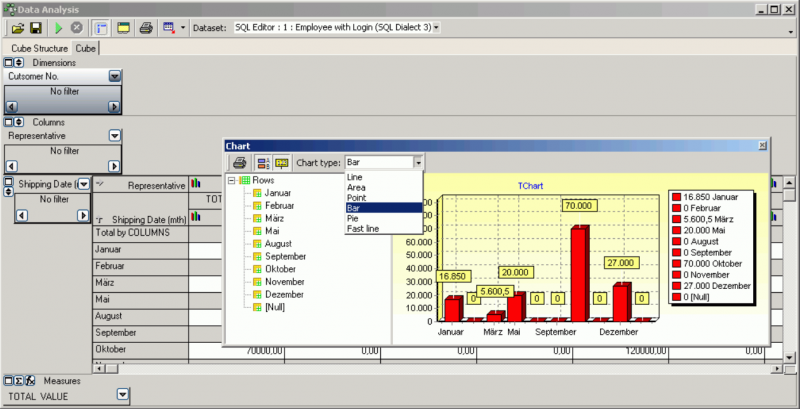This screenshot has width=800, height=409.
Task: Click the red swatch beside 16.850 Januar legend
Action: click(677, 197)
